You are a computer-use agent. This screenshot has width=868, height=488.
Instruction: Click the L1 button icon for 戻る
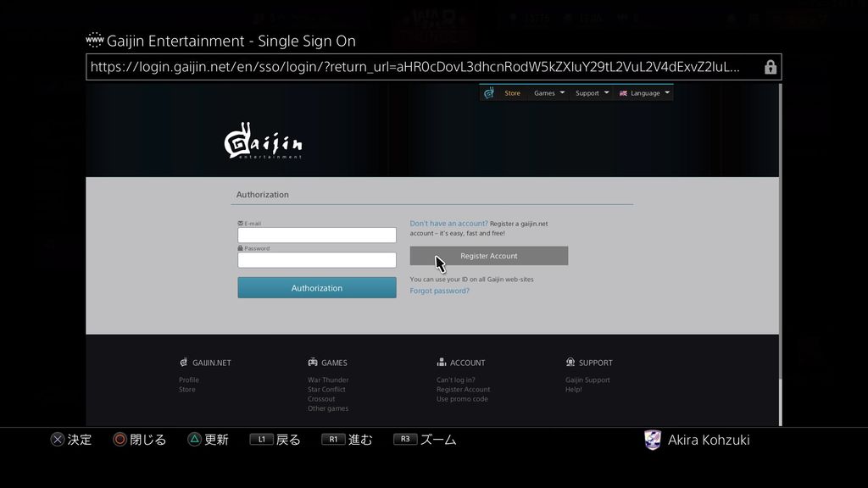(x=261, y=440)
